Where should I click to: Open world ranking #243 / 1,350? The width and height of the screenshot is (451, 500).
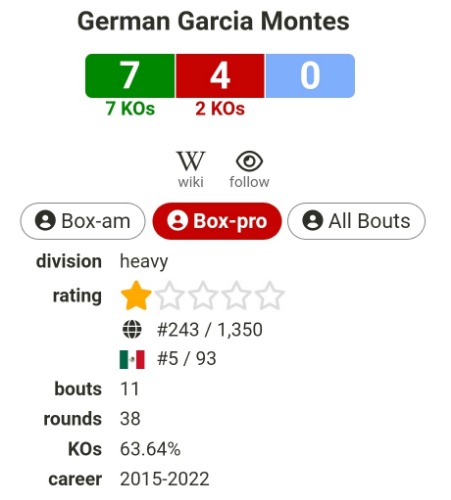coord(210,330)
